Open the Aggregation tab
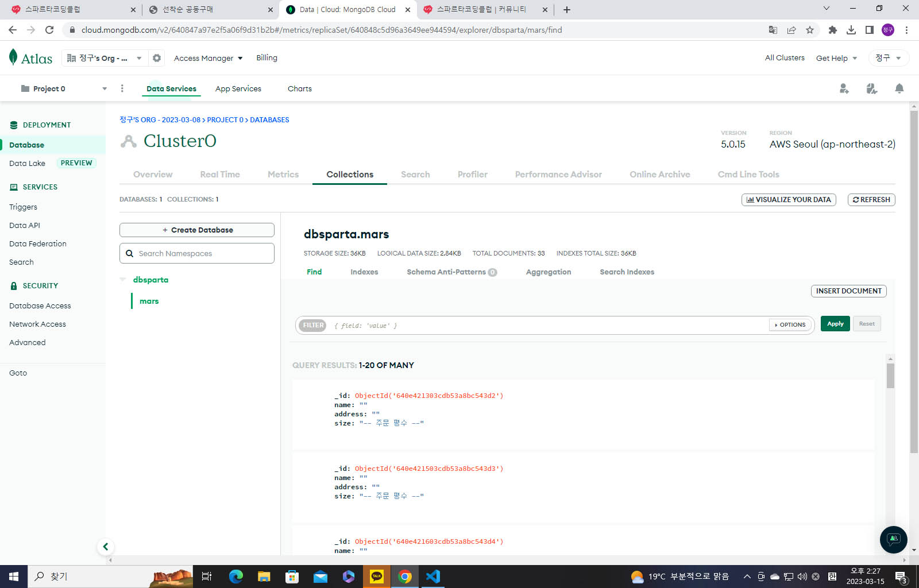 [549, 272]
